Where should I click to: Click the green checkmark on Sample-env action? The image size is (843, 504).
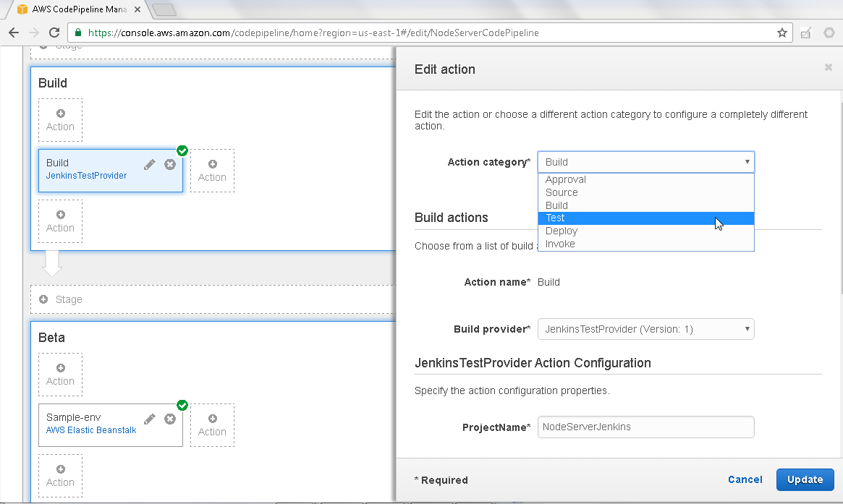pos(182,405)
